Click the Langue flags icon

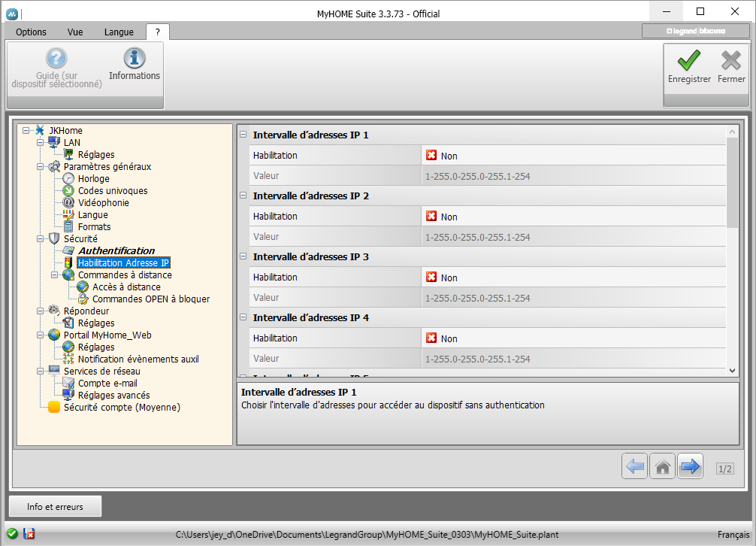pyautogui.click(x=68, y=214)
